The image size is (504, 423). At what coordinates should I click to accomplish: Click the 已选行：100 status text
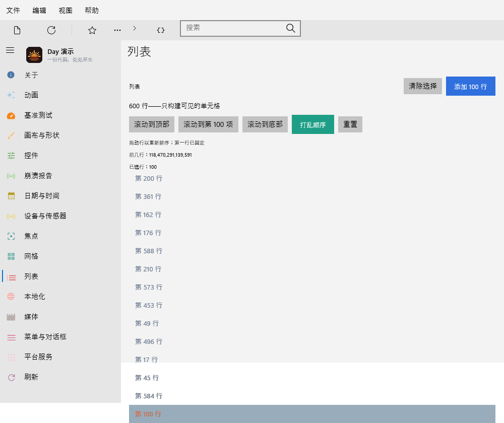(x=143, y=167)
